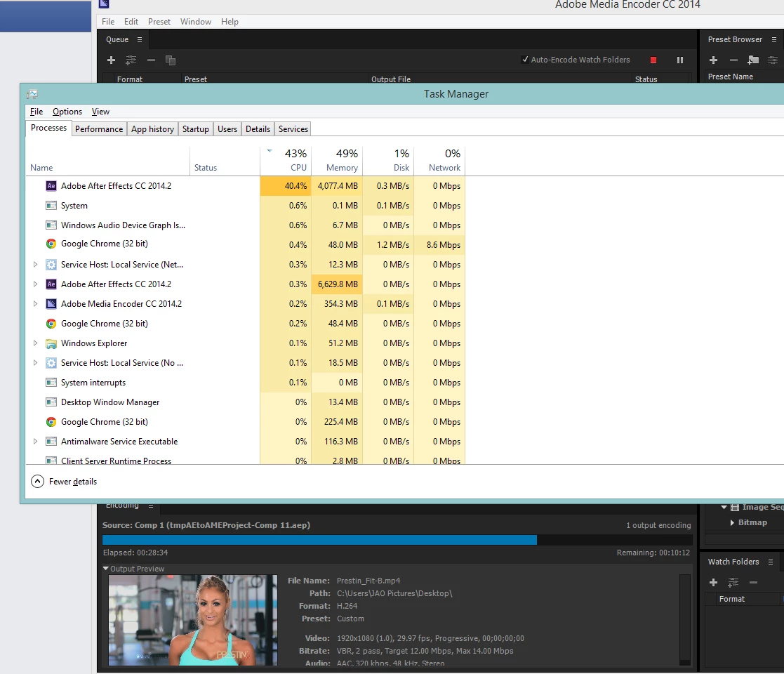Click the Remove minus icon in Queue toolbar
Screen dimensions: 784x674
click(151, 60)
